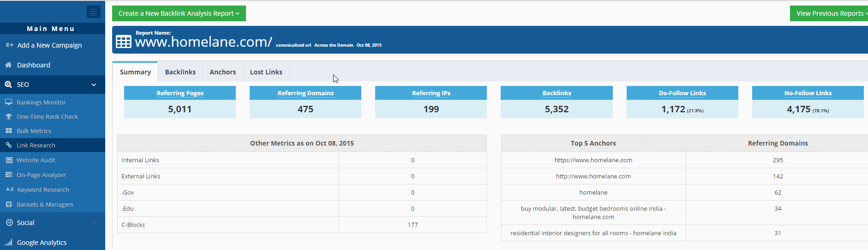Viewport: 868px width, 250px height.
Task: Click the Top 5 Anchors column header
Action: (x=593, y=143)
